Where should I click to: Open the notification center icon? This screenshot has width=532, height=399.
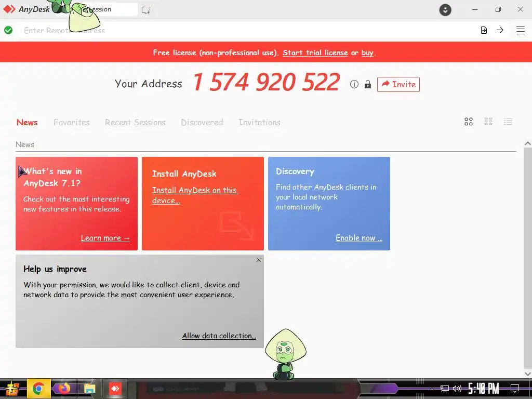point(515,388)
